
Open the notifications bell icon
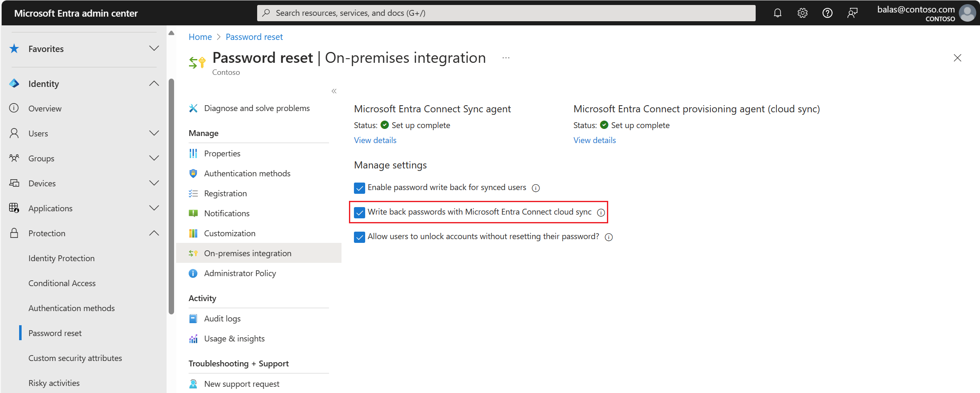(x=777, y=13)
